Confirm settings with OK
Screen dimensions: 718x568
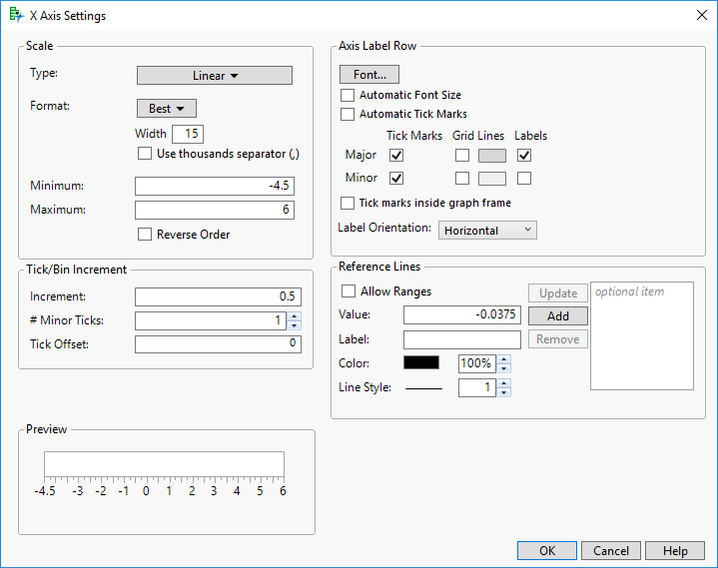pos(547,551)
